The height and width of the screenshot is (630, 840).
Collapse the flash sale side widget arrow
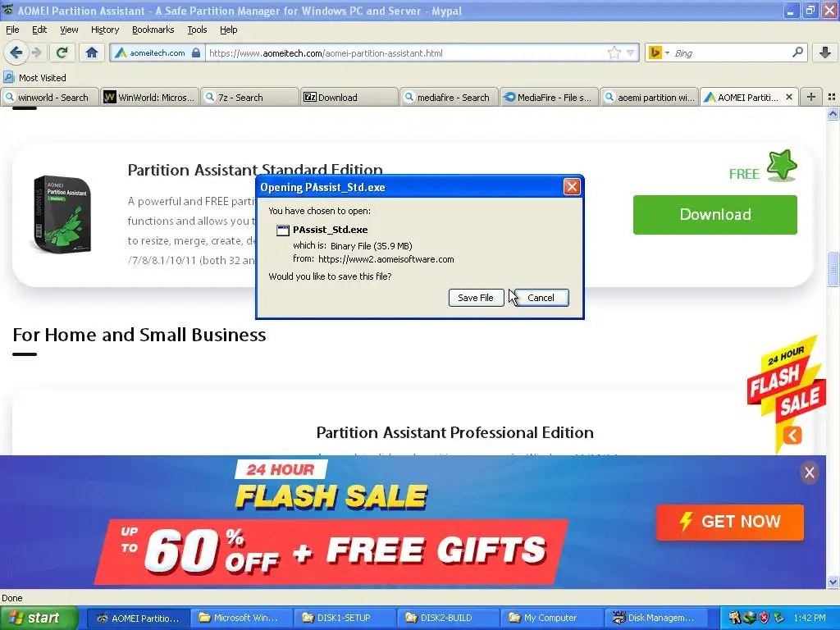coord(792,435)
